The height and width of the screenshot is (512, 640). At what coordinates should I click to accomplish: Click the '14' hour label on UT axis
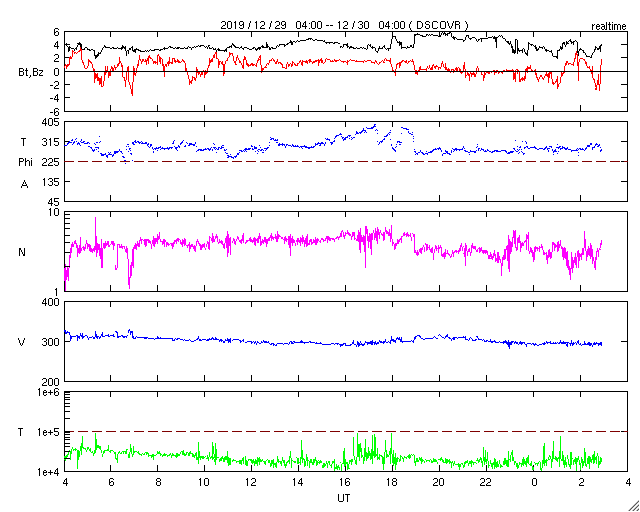click(298, 482)
